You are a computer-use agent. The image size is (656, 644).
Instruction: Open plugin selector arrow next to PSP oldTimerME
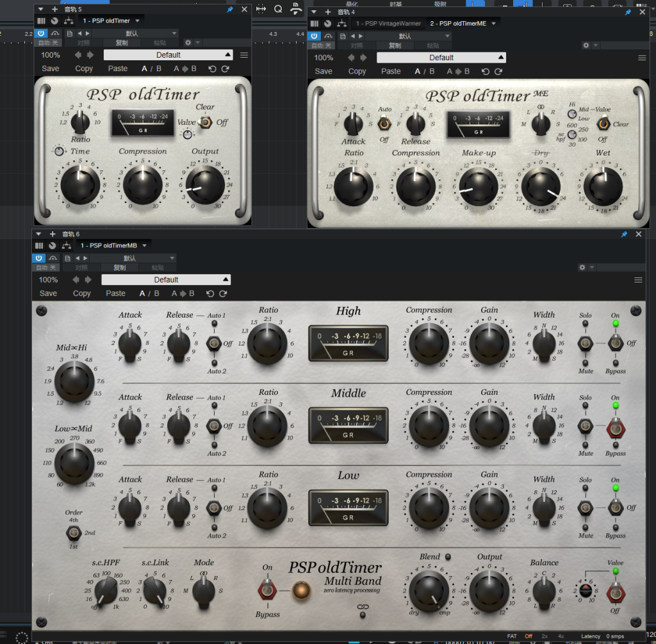[x=494, y=24]
